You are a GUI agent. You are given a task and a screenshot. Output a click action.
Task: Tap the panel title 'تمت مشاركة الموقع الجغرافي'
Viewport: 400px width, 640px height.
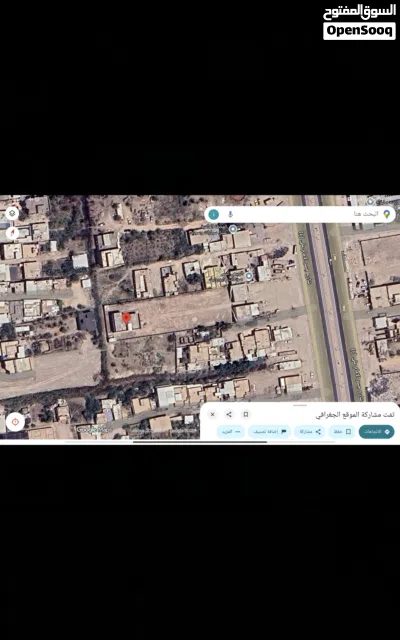[x=355, y=415]
